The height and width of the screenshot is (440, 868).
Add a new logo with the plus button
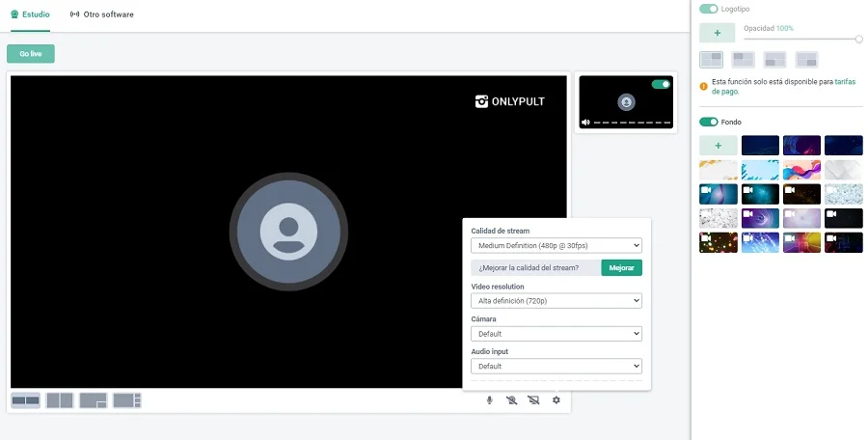718,33
